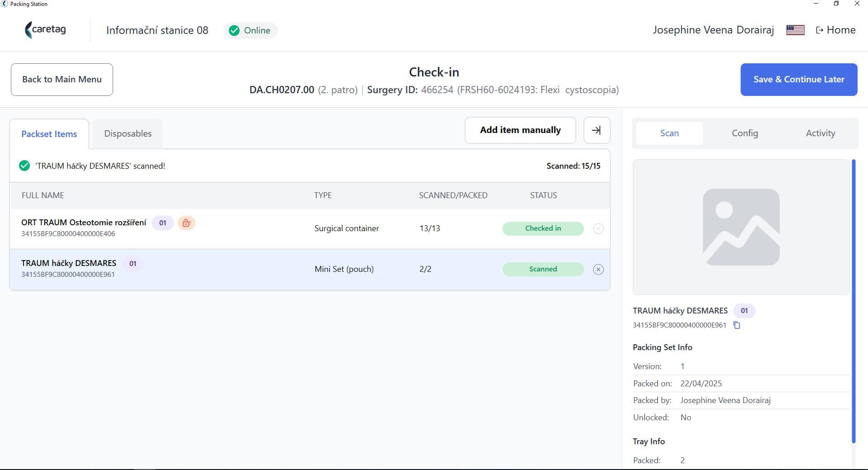Viewport: 868px width, 470px height.
Task: Select the ORT TRAUM Osteotomie rozšíření row
Action: [309, 228]
